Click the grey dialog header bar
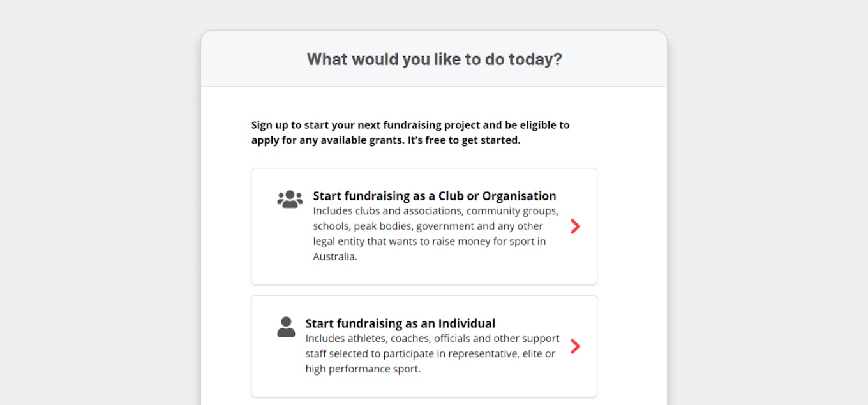 coord(434,59)
